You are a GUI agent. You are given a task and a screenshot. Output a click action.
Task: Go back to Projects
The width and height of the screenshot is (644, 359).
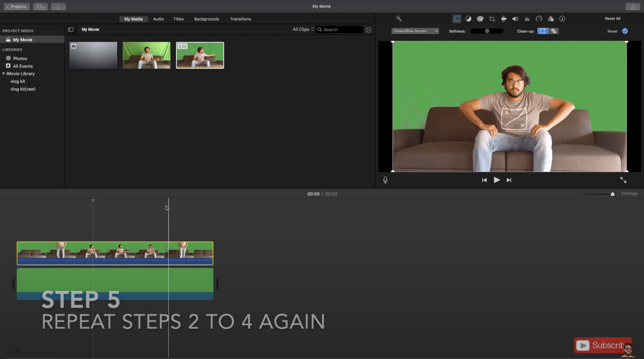(x=17, y=6)
